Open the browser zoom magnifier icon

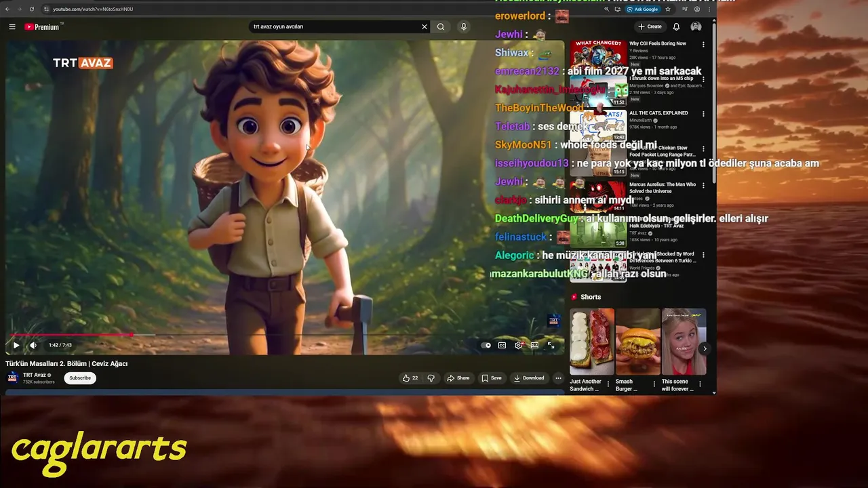(606, 9)
